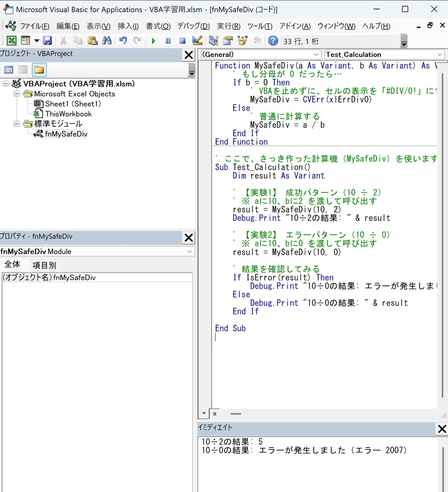Open the ウィンドウ(W) menu
Image resolution: width=448 pixels, height=492 pixels.
[336, 26]
